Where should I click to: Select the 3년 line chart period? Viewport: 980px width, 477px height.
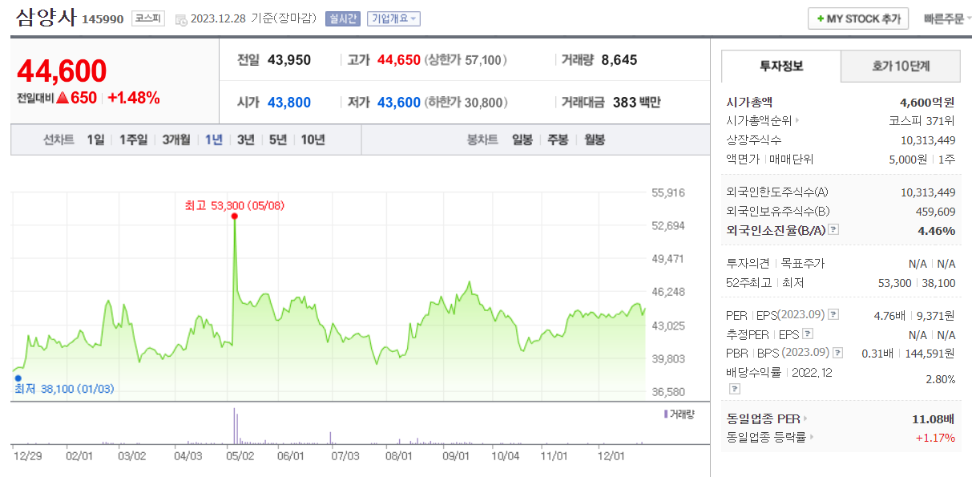click(246, 139)
